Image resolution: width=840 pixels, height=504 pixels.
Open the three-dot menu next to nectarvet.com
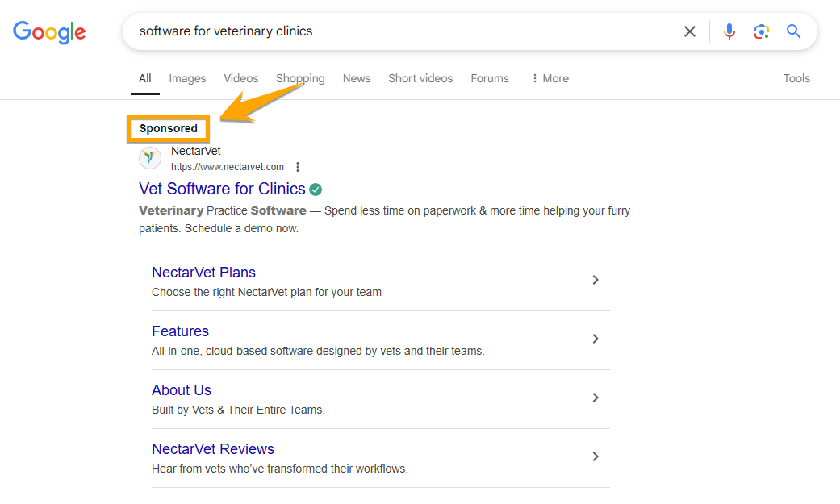pyautogui.click(x=298, y=167)
